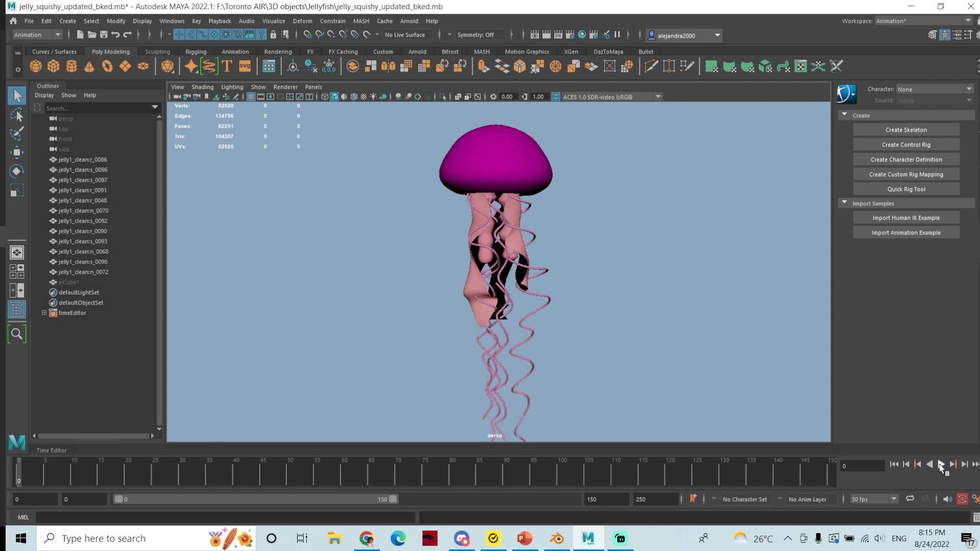Create a polygon cone from shelf
Viewport: 980px width, 551px height.
89,66
